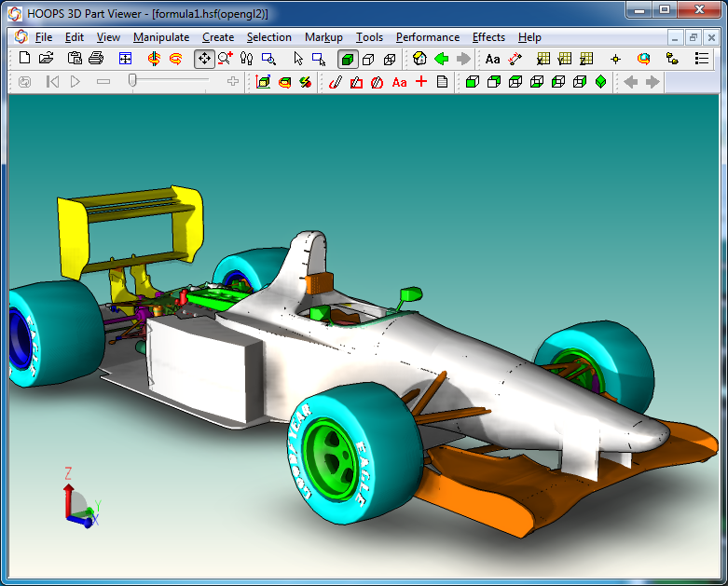Screen dimensions: 728x586
Task: Click the animation timeline slider handle
Action: click(x=133, y=81)
